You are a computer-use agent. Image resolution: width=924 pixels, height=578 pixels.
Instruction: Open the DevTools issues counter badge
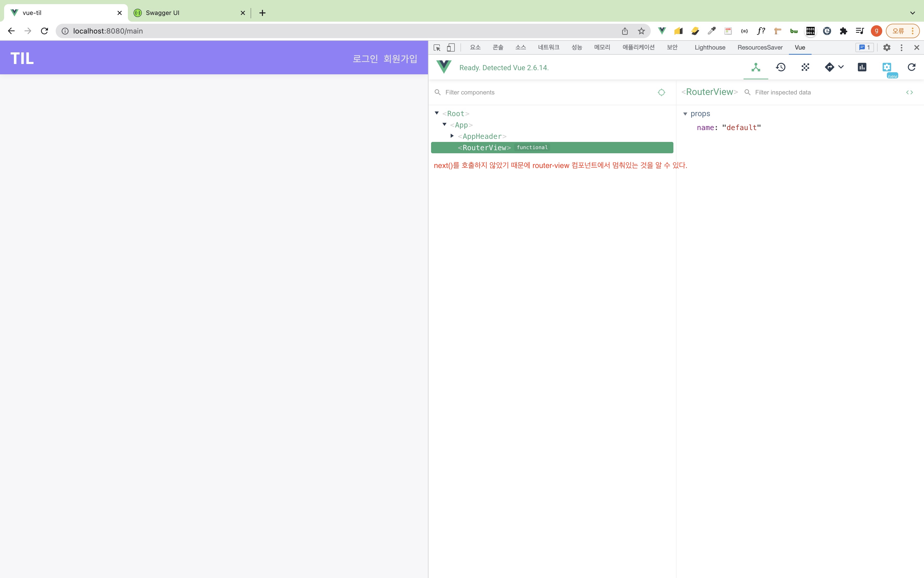point(864,47)
